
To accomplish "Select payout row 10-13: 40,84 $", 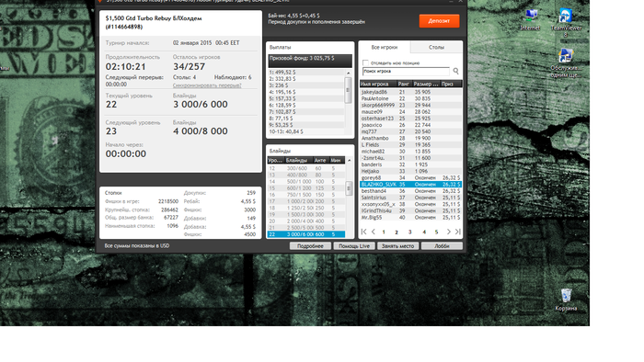I will tap(306, 131).
